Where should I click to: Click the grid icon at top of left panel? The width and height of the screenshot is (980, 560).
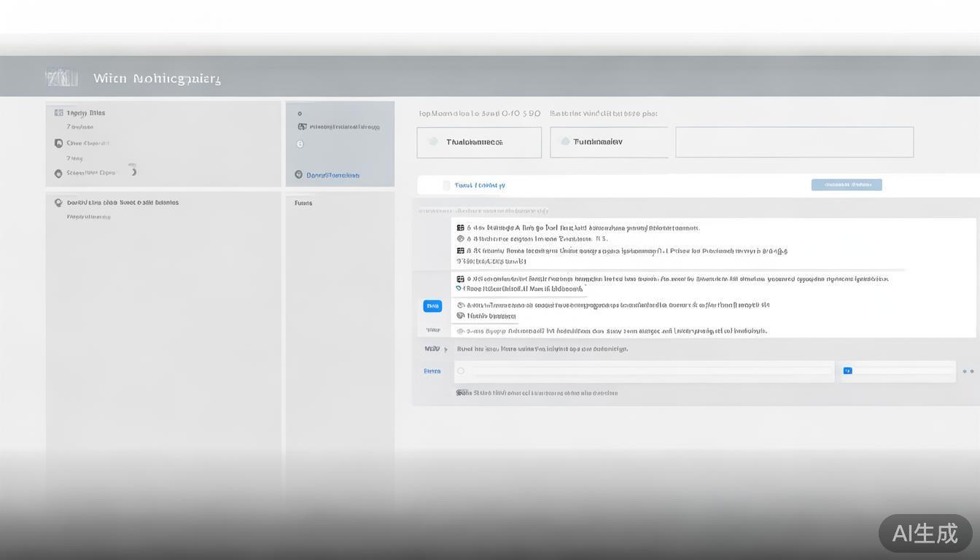pos(58,113)
